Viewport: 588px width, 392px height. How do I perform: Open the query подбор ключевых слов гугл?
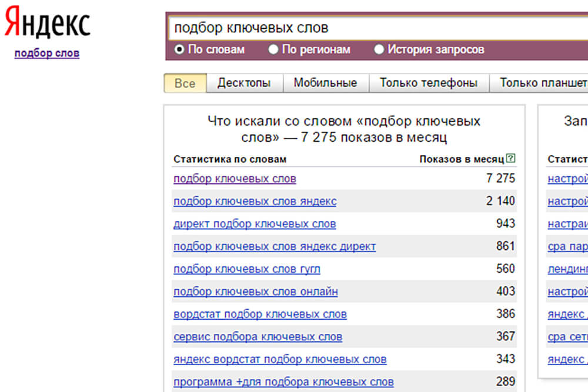[247, 269]
